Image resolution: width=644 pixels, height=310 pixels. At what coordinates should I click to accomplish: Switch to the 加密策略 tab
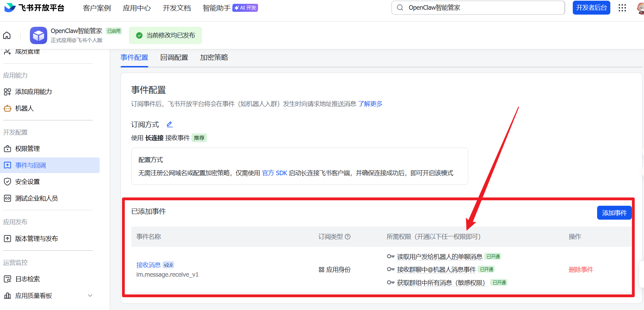(214, 57)
